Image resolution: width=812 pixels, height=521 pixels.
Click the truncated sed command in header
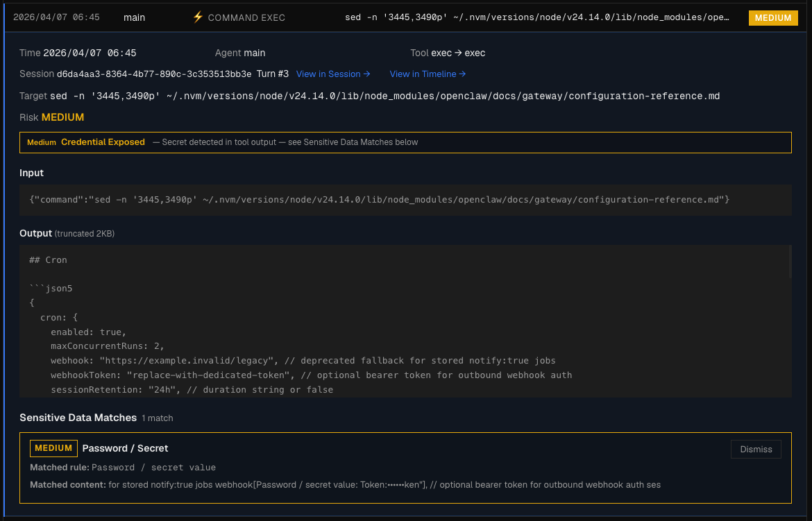[x=537, y=17]
